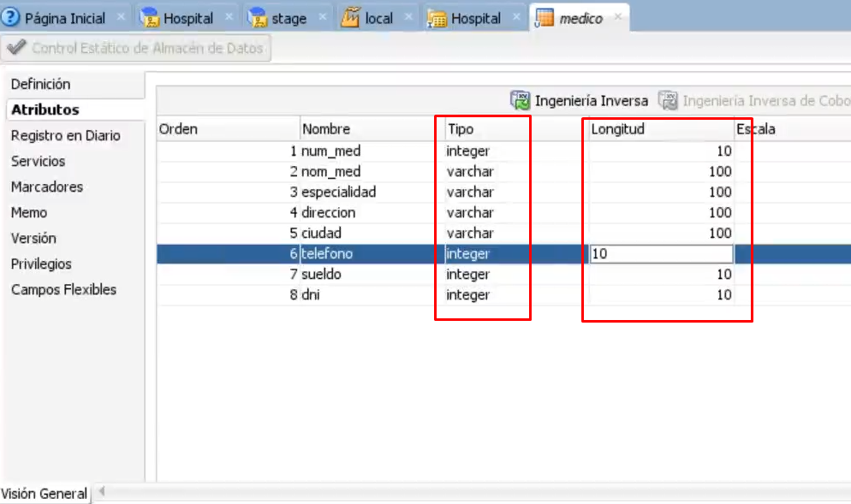
Task: Click the length value 100 of nom_med
Action: (720, 172)
